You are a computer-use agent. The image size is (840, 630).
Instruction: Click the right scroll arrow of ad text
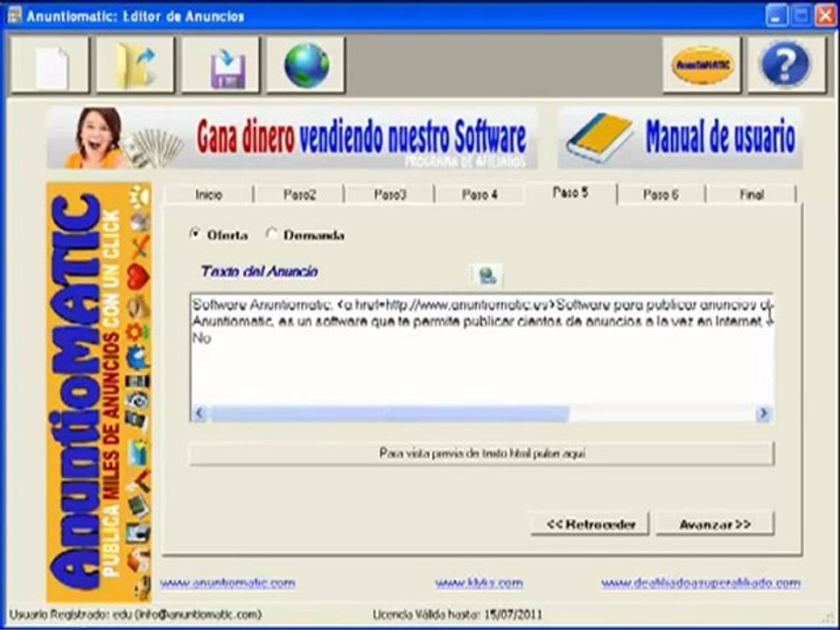coord(763,413)
